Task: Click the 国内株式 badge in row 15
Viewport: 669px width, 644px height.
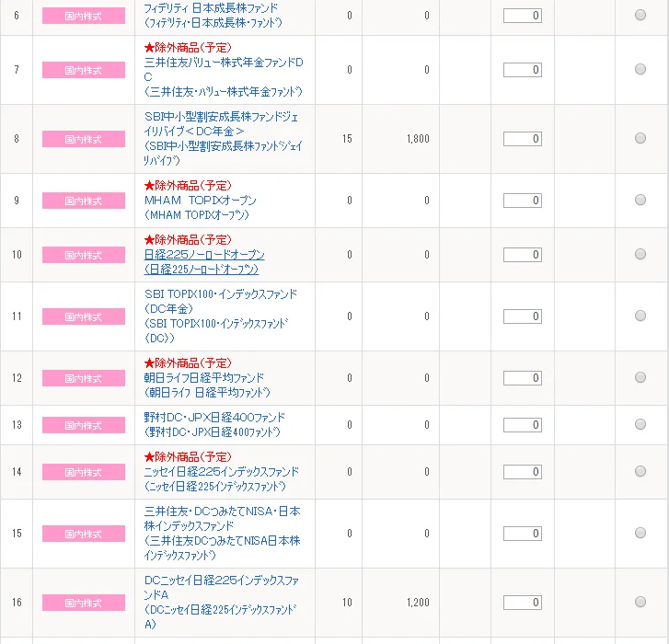Action: pyautogui.click(x=84, y=534)
